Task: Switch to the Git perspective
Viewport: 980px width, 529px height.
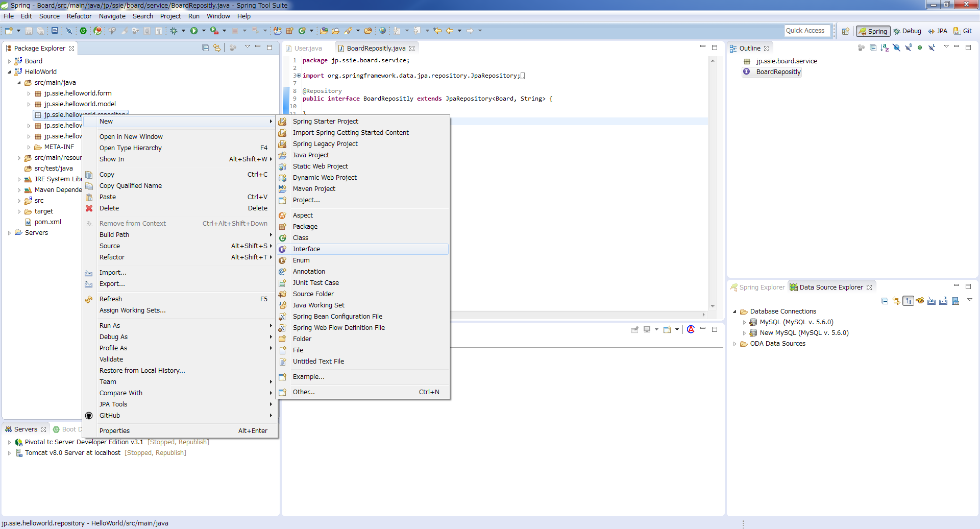Action: (963, 31)
